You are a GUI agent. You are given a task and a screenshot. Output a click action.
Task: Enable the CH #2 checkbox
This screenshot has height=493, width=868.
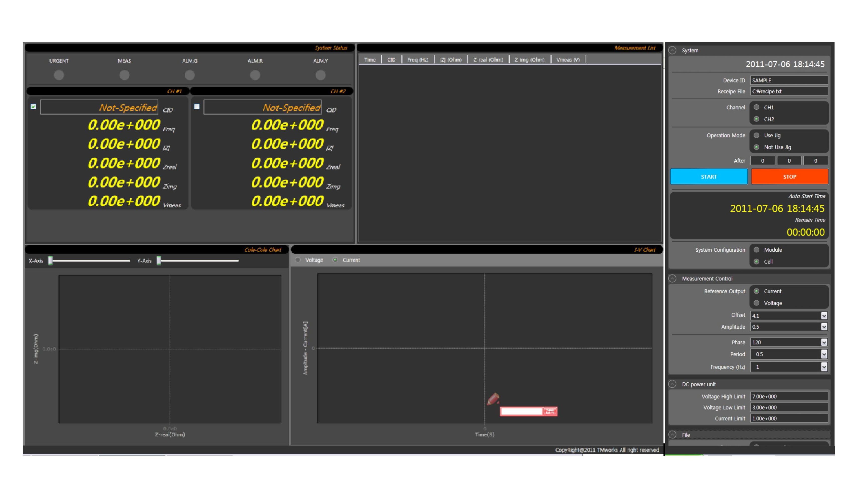197,107
